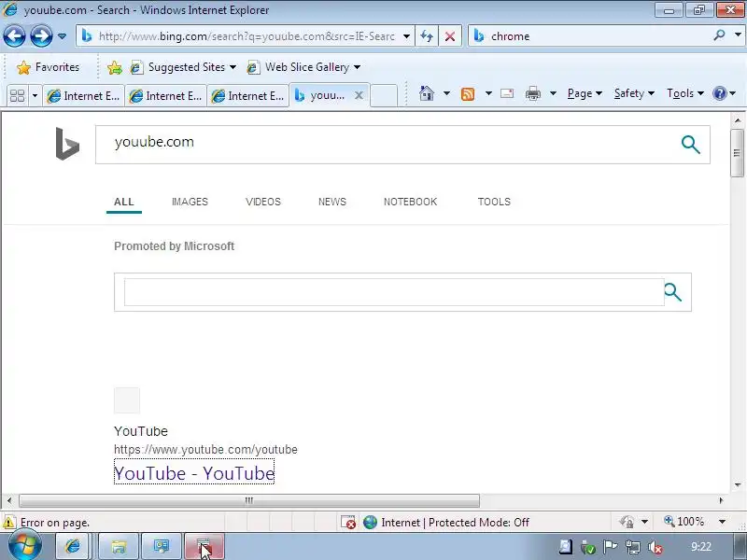Open the Favorites center button
Image resolution: width=747 pixels, height=560 pixels.
tap(48, 67)
